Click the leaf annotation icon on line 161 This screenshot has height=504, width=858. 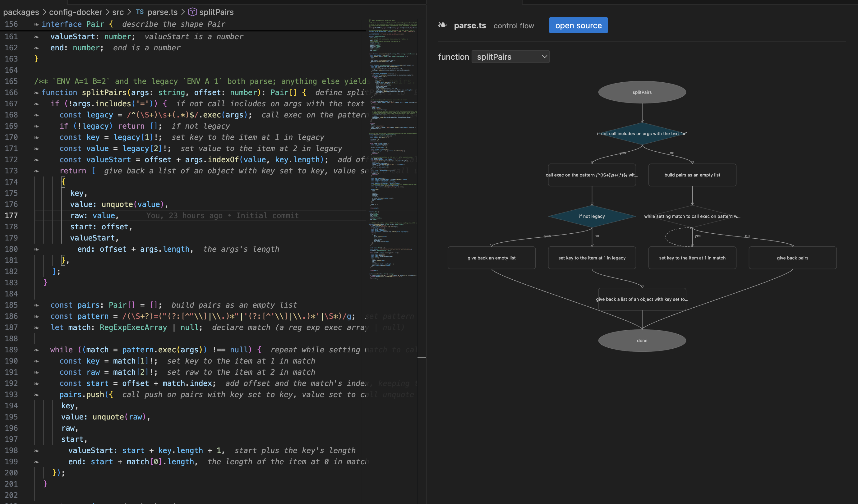[36, 37]
